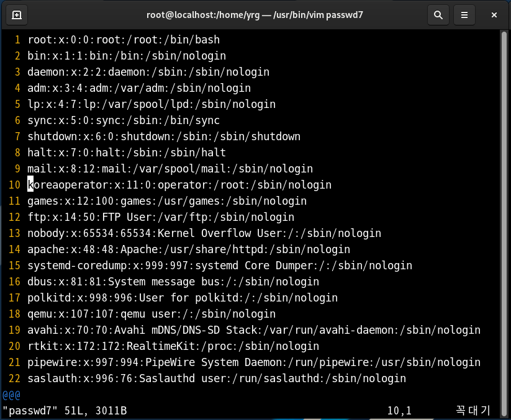Click the Korean '꼭대기' indicator in status line
The height and width of the screenshot is (420, 511).
[x=473, y=411]
